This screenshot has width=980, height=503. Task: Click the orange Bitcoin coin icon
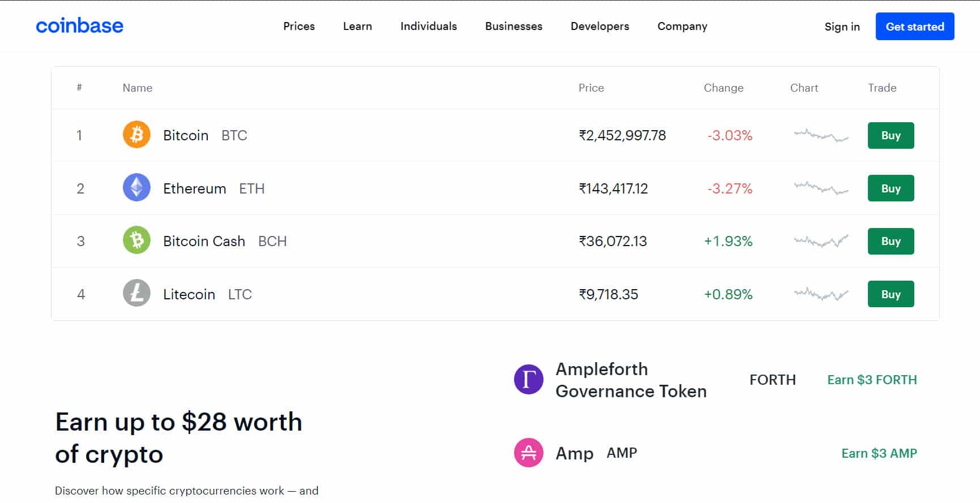click(136, 135)
